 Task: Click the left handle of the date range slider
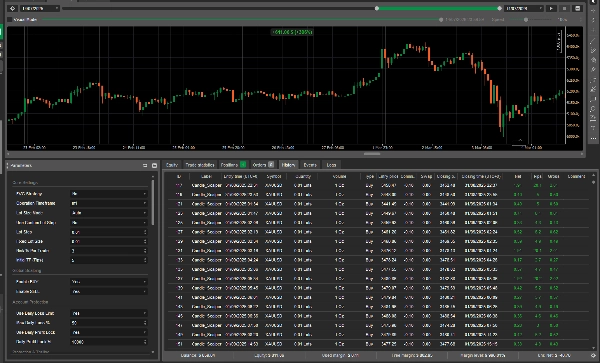coord(377,8)
